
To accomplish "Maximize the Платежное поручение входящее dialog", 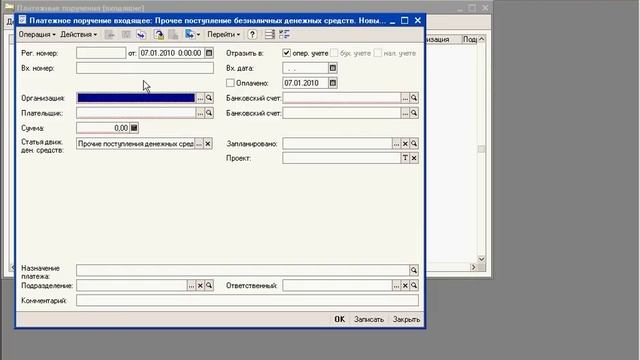I will click(x=404, y=20).
